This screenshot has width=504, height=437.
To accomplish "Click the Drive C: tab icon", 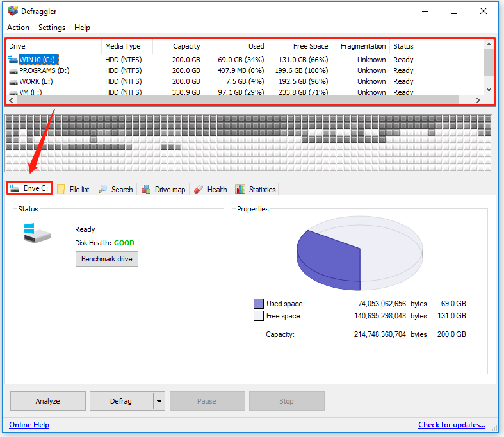I will [14, 188].
